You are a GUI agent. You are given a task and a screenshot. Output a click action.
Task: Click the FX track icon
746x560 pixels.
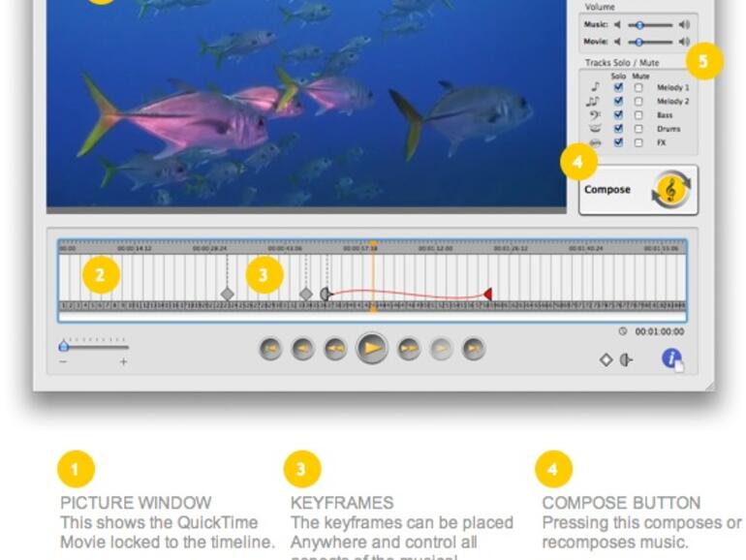(x=595, y=142)
